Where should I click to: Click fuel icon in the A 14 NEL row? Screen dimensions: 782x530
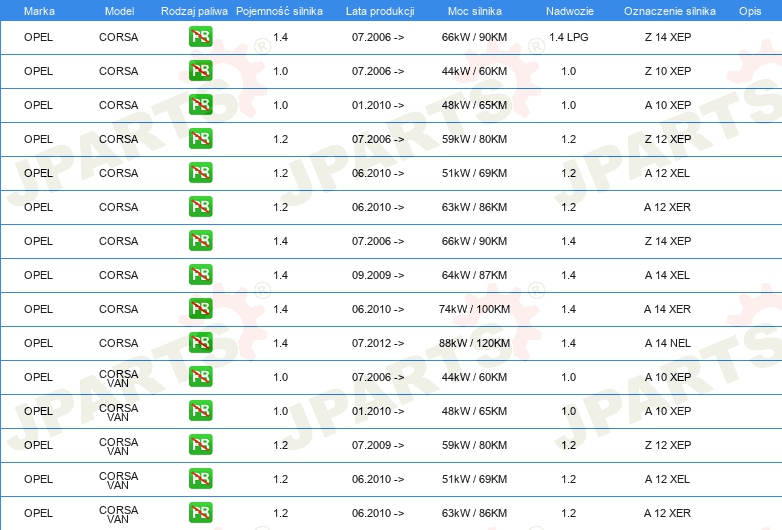[201, 343]
